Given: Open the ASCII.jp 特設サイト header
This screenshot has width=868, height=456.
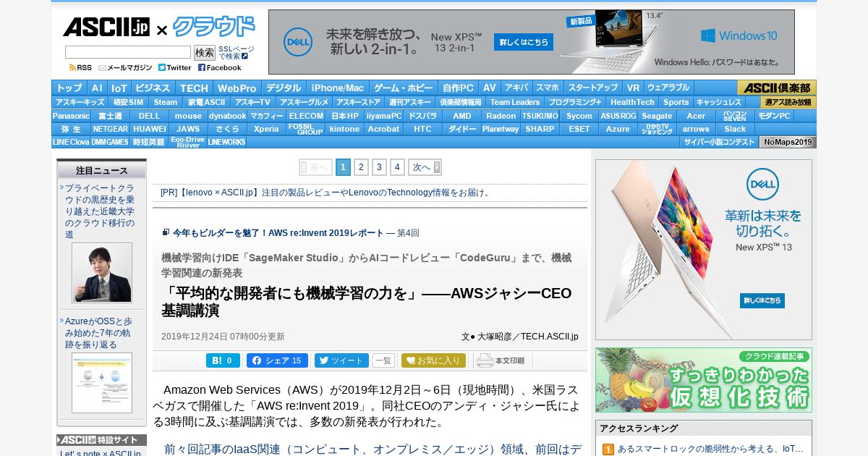Looking at the screenshot, I should [x=101, y=440].
